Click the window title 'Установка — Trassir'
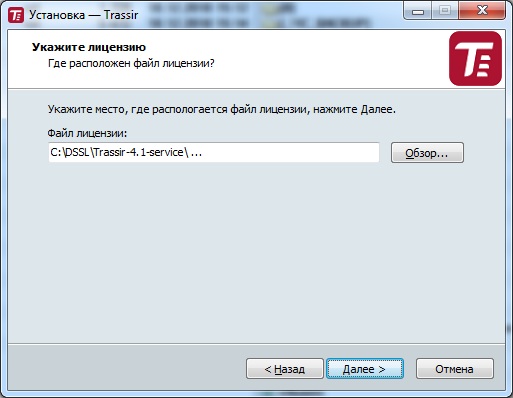 (83, 15)
